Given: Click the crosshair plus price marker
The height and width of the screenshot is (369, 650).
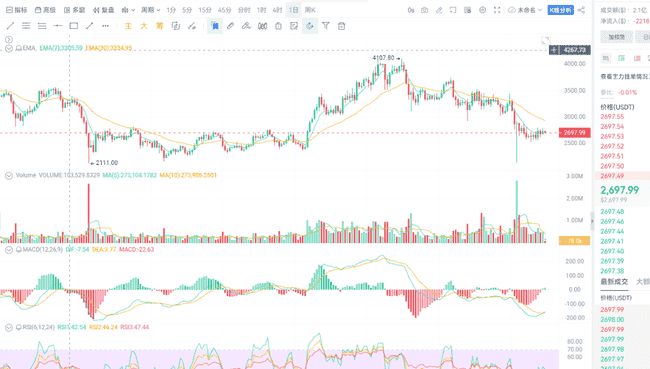Looking at the screenshot, I should (554, 50).
